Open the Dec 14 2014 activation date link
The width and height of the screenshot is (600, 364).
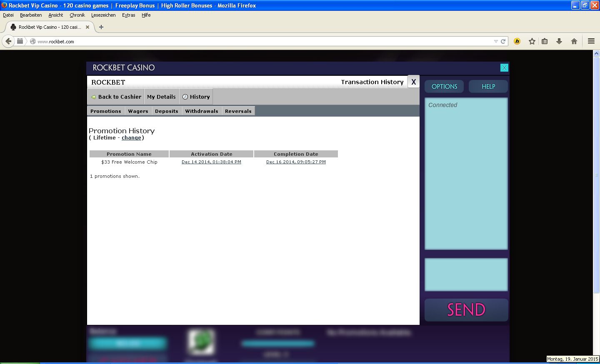pyautogui.click(x=211, y=162)
